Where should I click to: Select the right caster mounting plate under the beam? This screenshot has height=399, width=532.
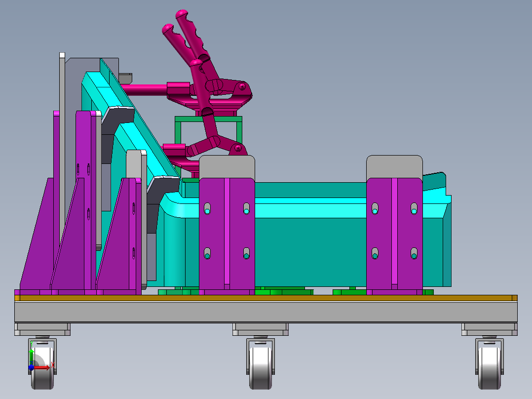click(x=489, y=329)
